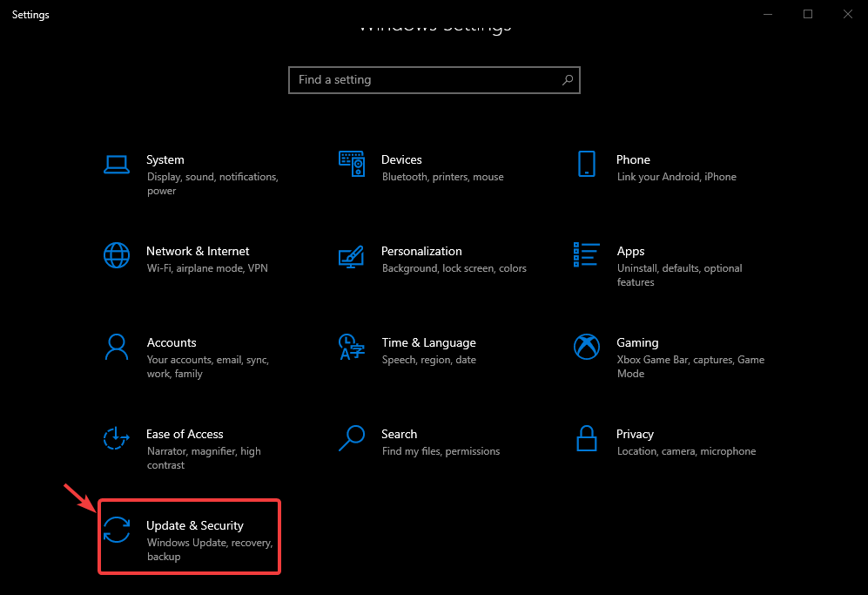Click the magnifier button in search box

pyautogui.click(x=568, y=80)
